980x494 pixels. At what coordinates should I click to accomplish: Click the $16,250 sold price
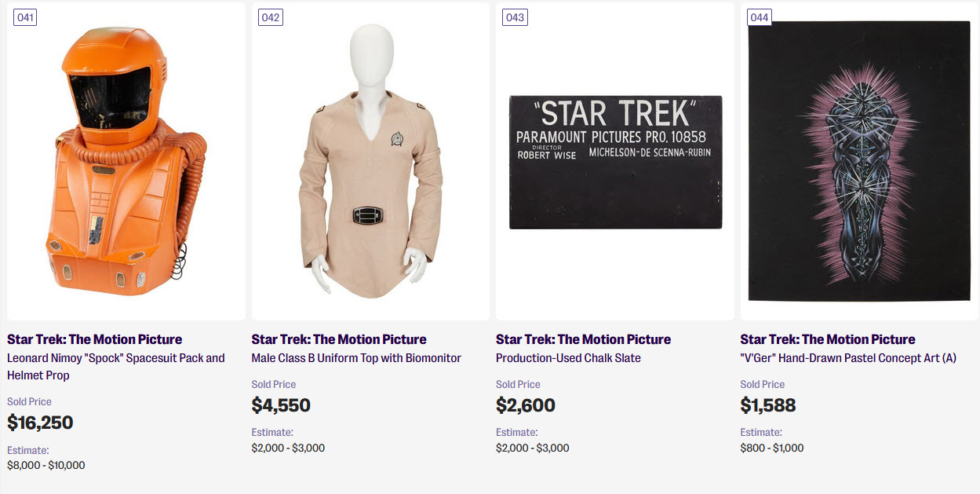click(40, 423)
